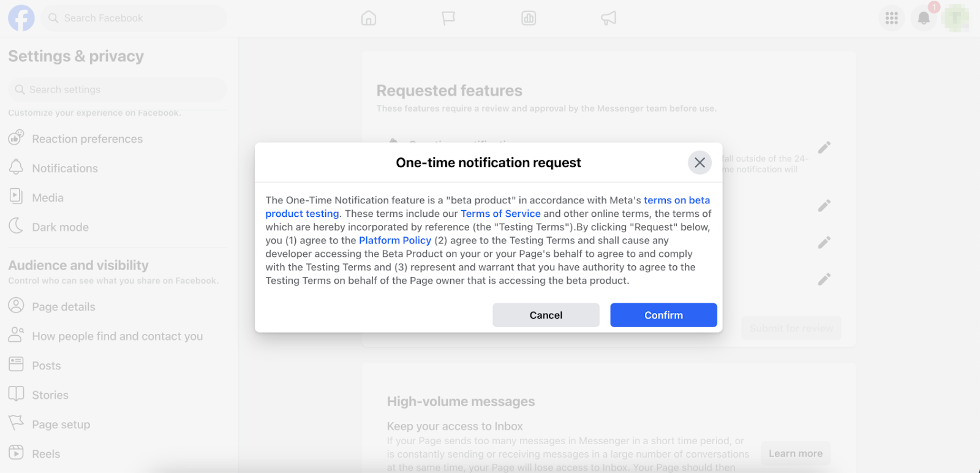980x473 pixels.
Task: Open the profile avatar in top right
Action: point(956,18)
